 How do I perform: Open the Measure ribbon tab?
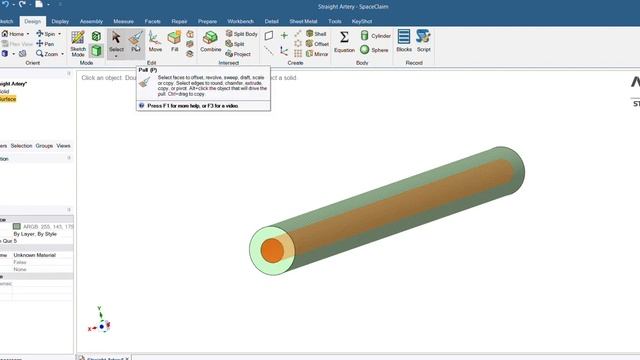pyautogui.click(x=123, y=21)
